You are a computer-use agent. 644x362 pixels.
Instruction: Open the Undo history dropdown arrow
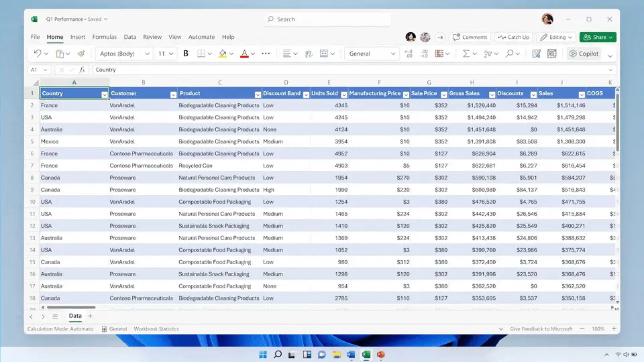(x=46, y=54)
